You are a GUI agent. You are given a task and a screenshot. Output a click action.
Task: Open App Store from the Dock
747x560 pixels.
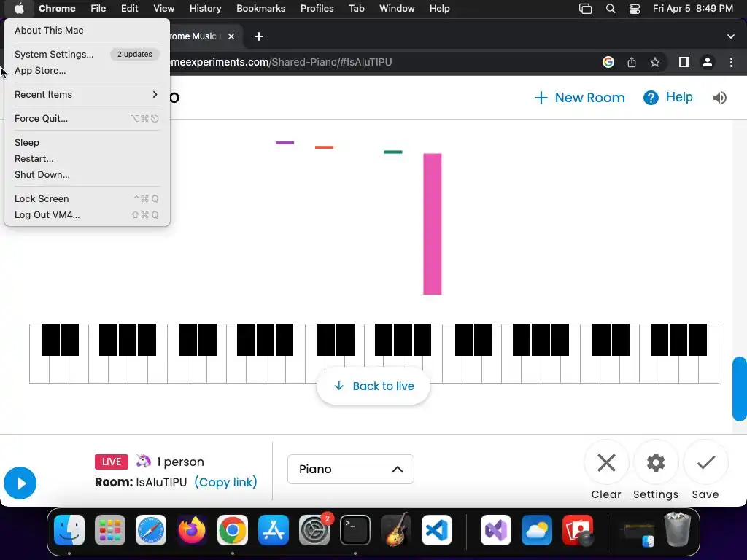[x=274, y=530]
